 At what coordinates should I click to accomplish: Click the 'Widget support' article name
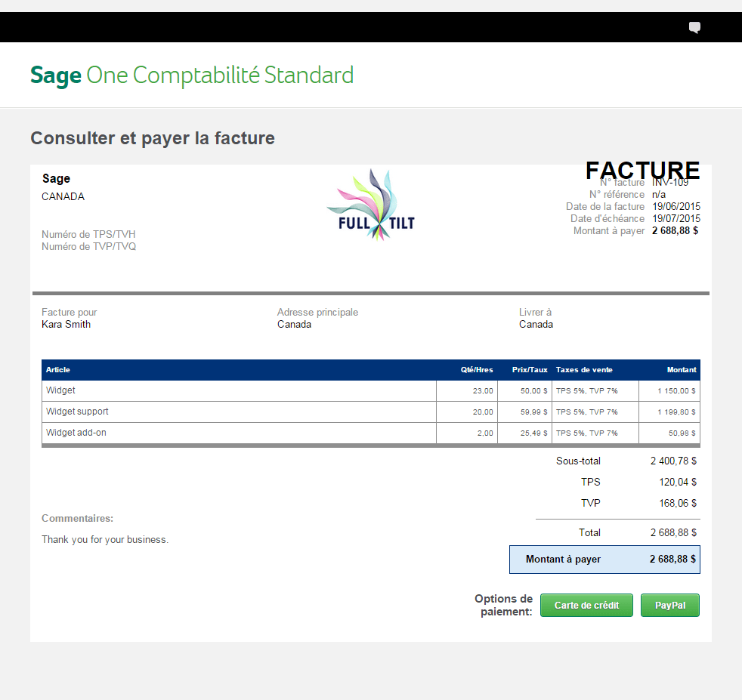(77, 412)
